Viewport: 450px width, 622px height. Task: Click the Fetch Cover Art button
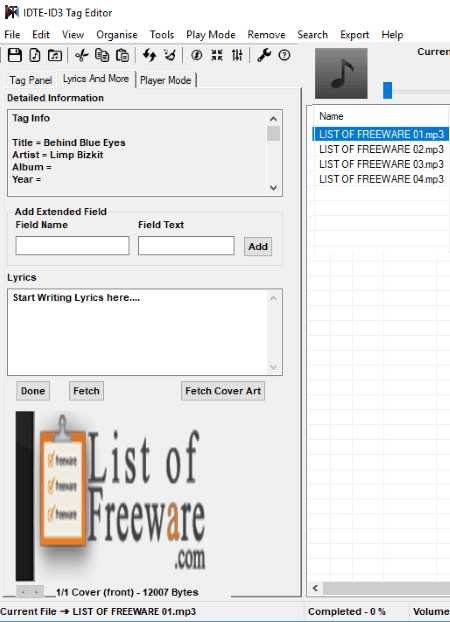tap(223, 391)
